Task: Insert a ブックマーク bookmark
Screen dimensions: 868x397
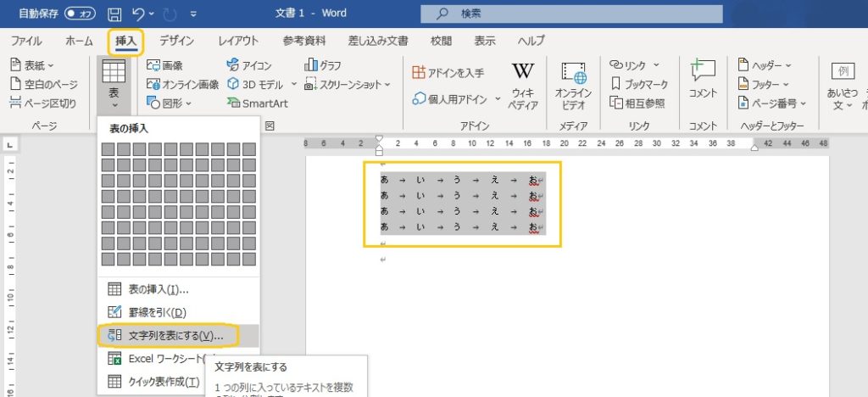Action: point(639,84)
